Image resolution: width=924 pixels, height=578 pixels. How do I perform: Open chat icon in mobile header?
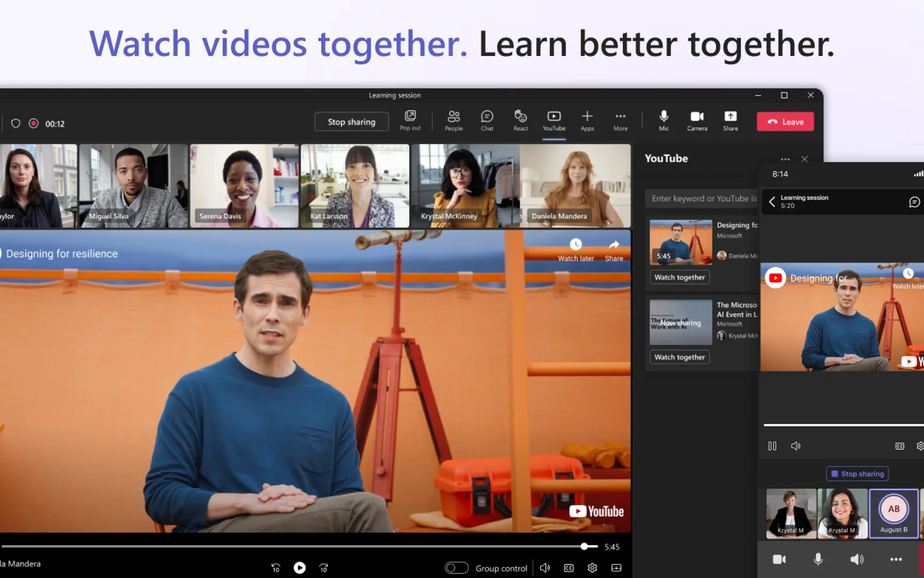[x=914, y=202]
